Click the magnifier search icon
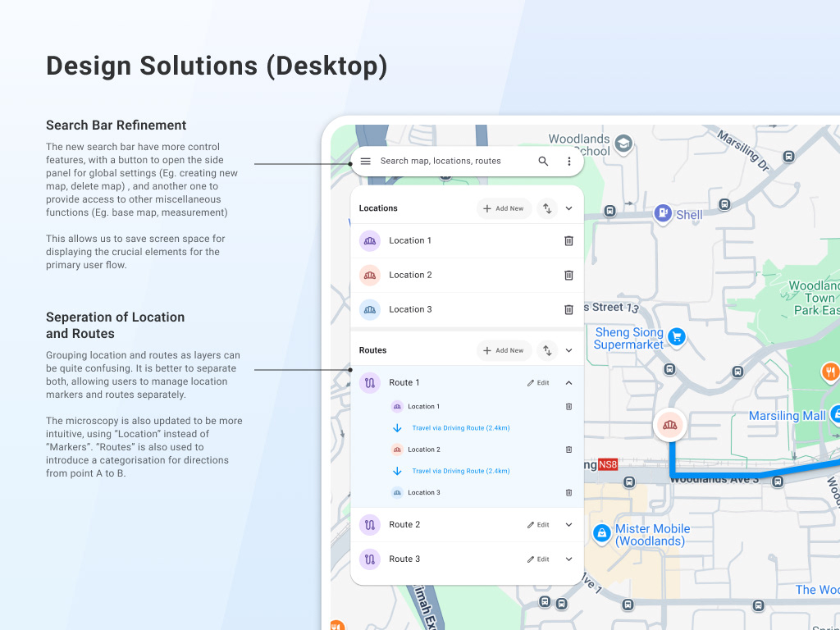Screen dimensions: 840x630 click(543, 162)
